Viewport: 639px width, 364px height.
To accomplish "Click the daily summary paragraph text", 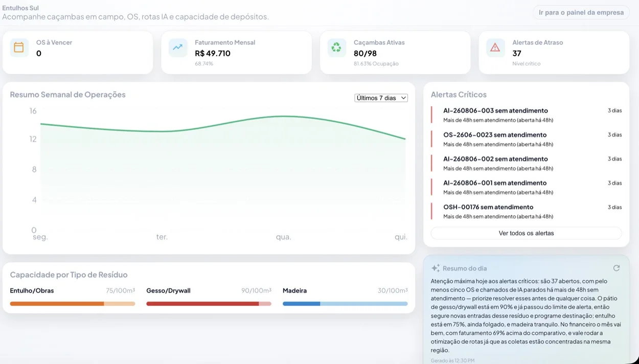I will [526, 315].
